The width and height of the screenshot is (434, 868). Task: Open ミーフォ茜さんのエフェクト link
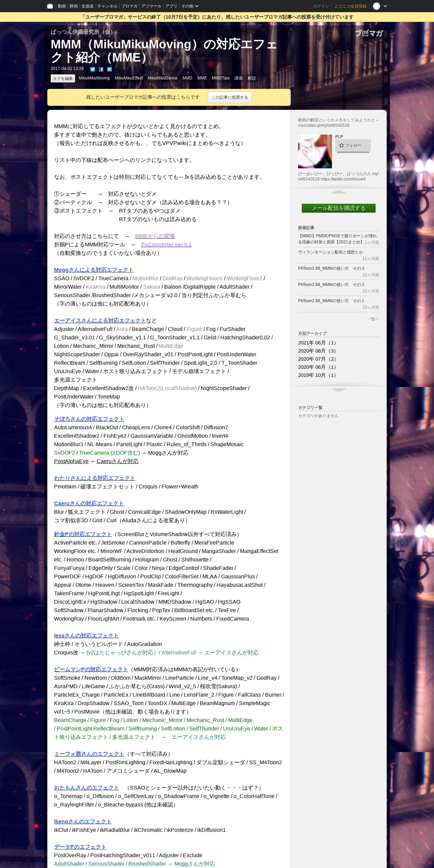coord(89,754)
